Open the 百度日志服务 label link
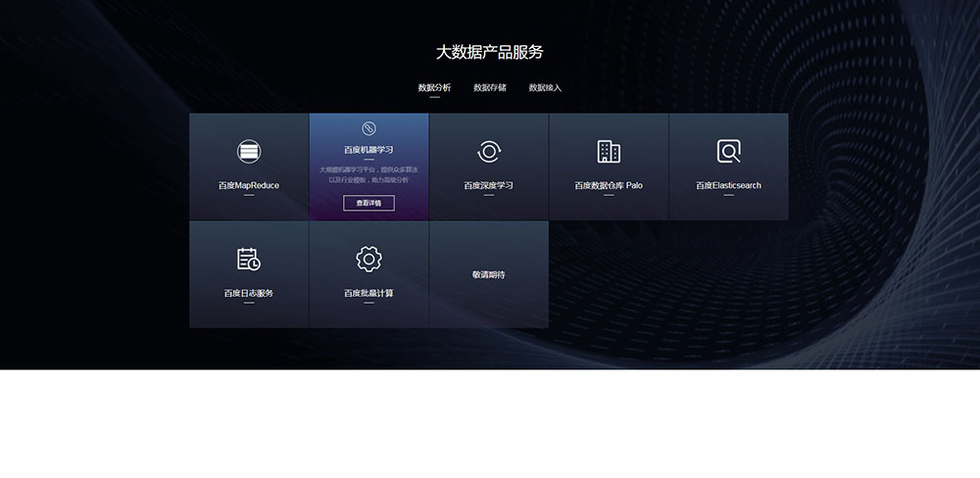The width and height of the screenshot is (980, 478). [249, 293]
